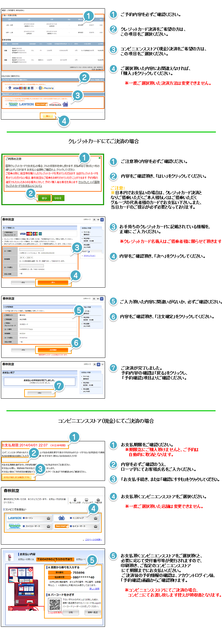Click the yellow 購入 purchase button
Screen dimensions: 222x644
point(48,116)
